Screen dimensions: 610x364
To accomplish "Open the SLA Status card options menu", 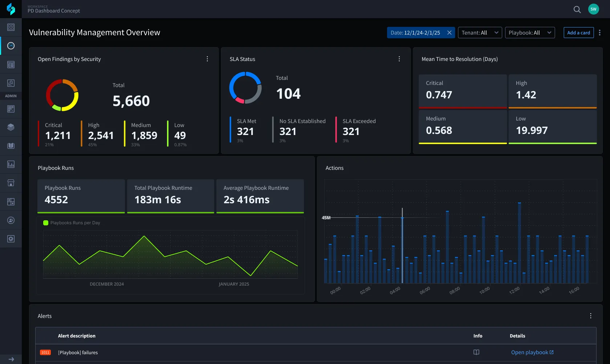I will pos(399,59).
